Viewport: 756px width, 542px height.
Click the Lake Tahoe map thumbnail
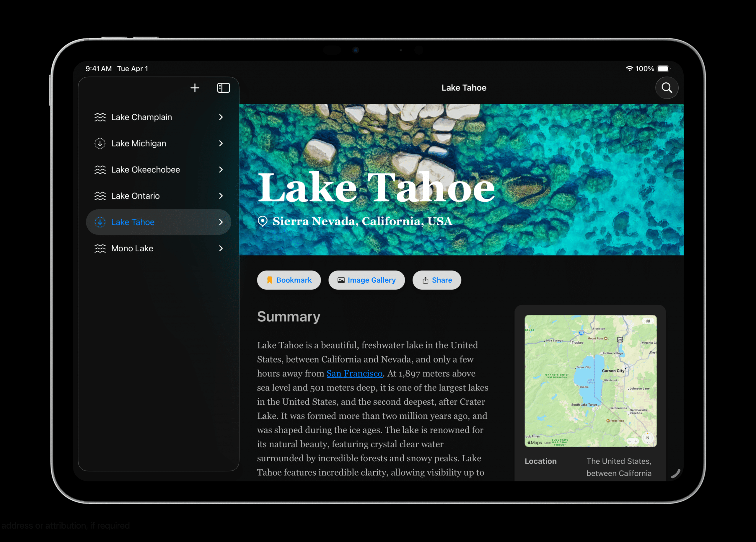click(x=590, y=381)
